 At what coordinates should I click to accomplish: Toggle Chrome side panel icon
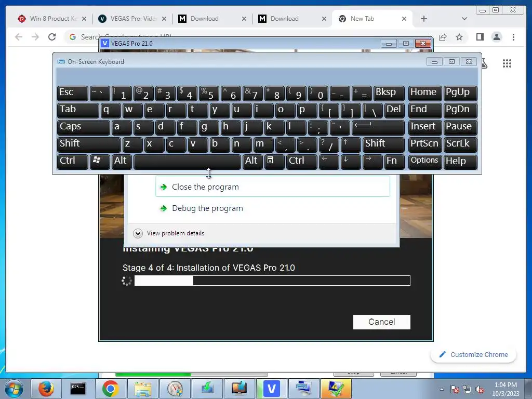click(x=480, y=37)
